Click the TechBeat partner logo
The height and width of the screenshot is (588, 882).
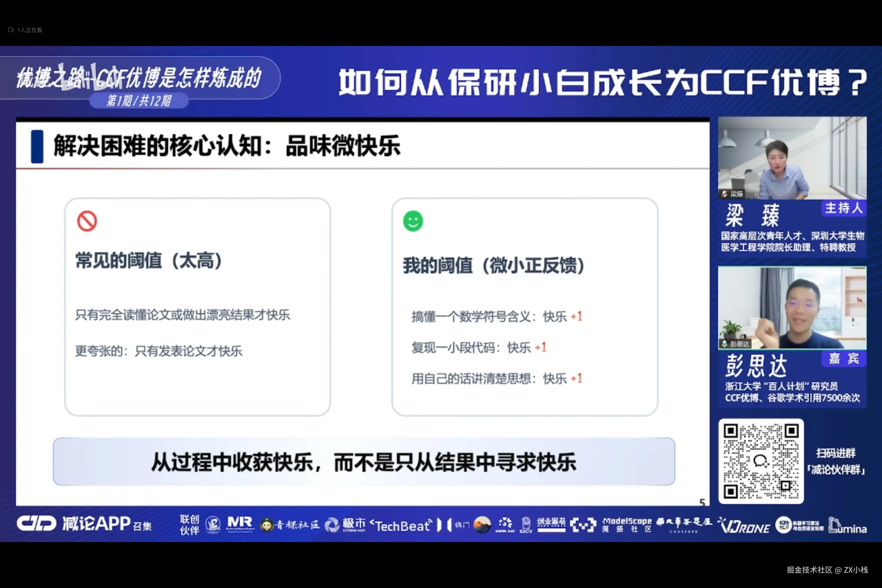[x=401, y=526]
